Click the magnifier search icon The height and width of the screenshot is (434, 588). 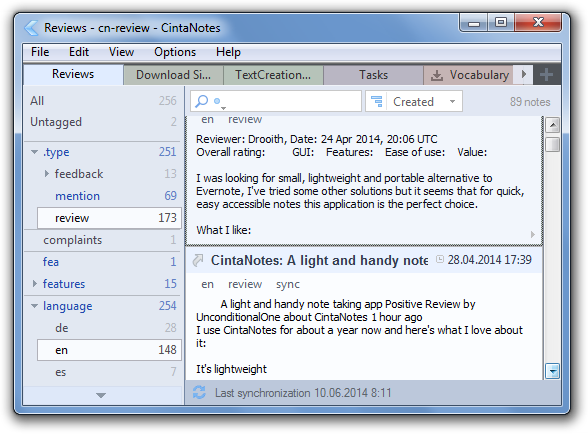tap(202, 101)
